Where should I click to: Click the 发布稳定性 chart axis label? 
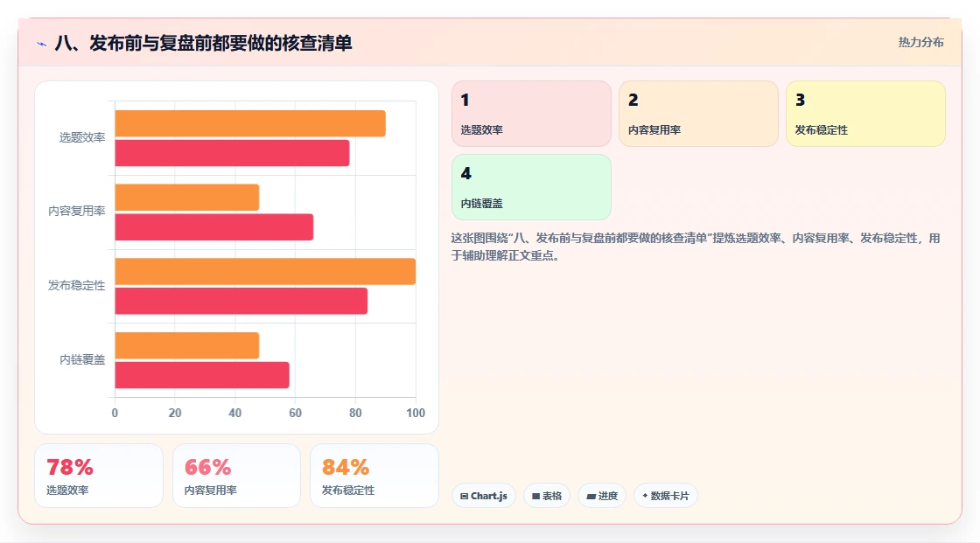(x=77, y=286)
